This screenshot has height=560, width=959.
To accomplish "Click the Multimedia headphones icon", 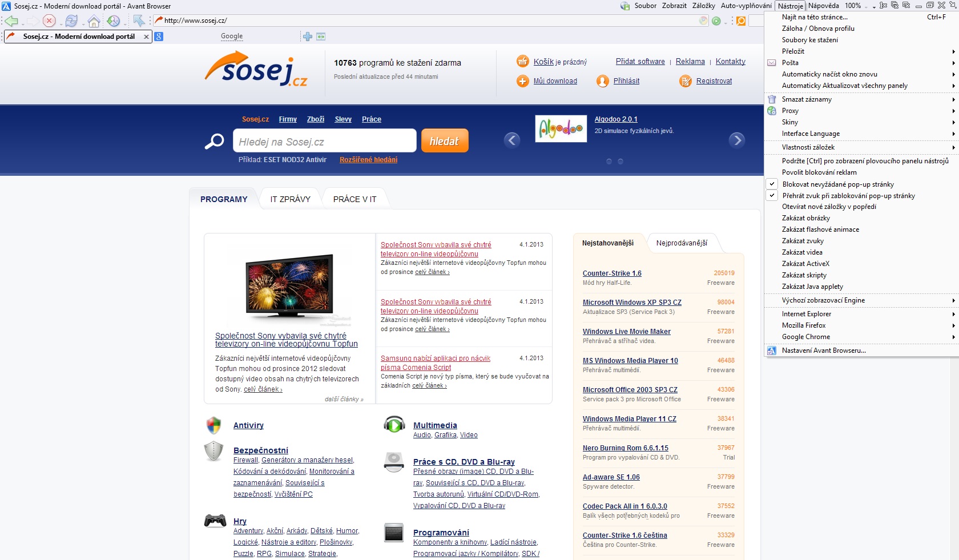I will pyautogui.click(x=394, y=425).
